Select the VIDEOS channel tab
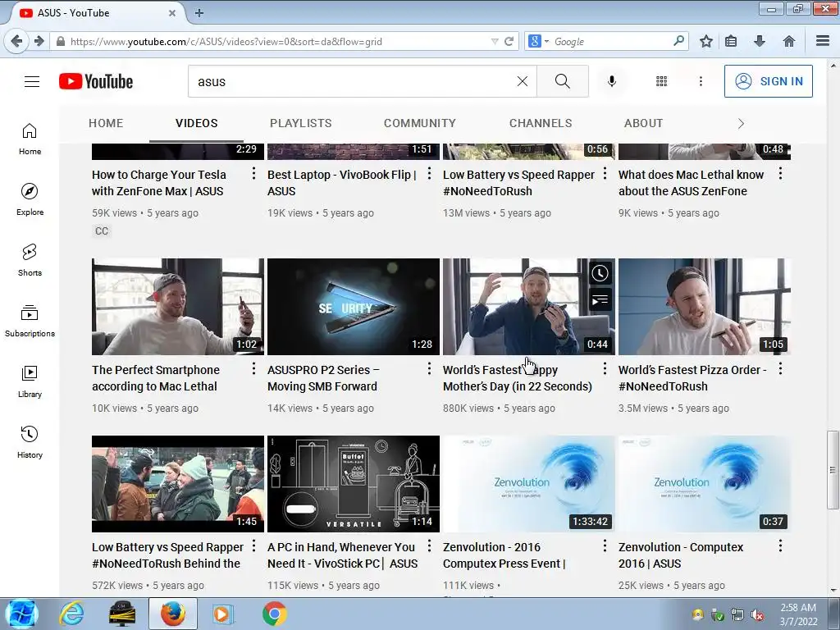Viewport: 840px width, 630px height. [197, 123]
